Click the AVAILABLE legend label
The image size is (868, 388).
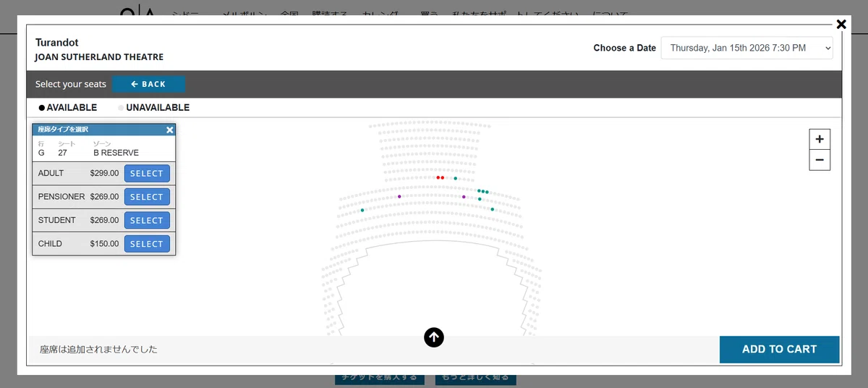(x=72, y=108)
